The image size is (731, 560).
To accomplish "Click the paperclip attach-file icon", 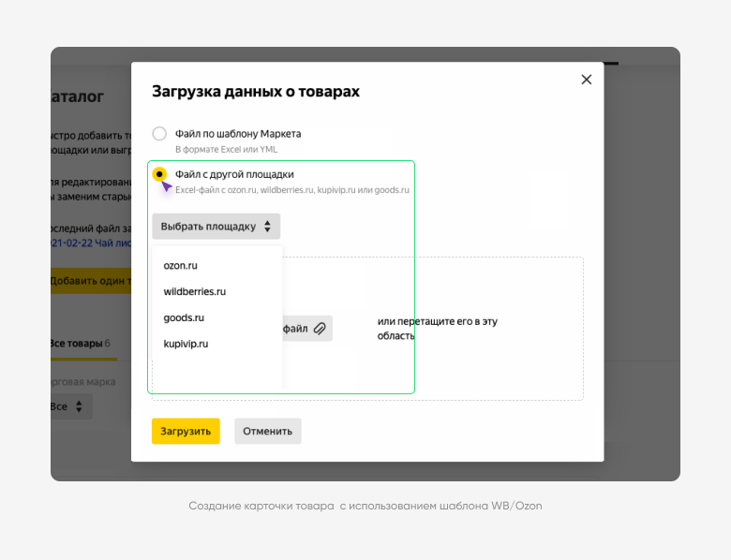I will (x=320, y=329).
